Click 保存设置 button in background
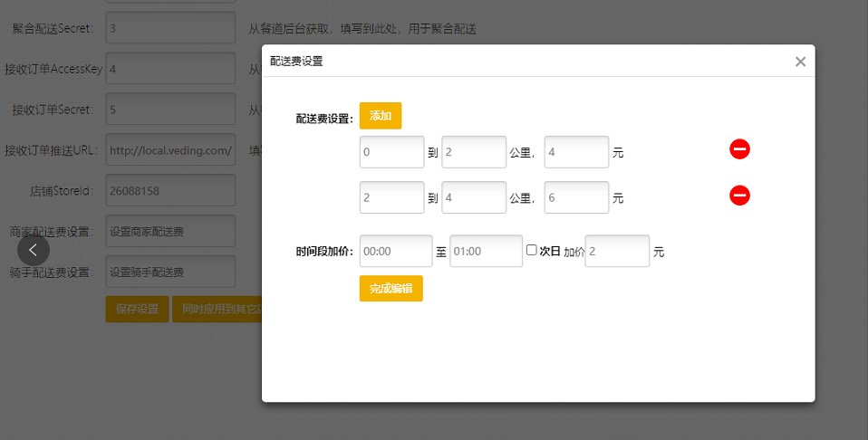The image size is (868, 440). pos(137,309)
